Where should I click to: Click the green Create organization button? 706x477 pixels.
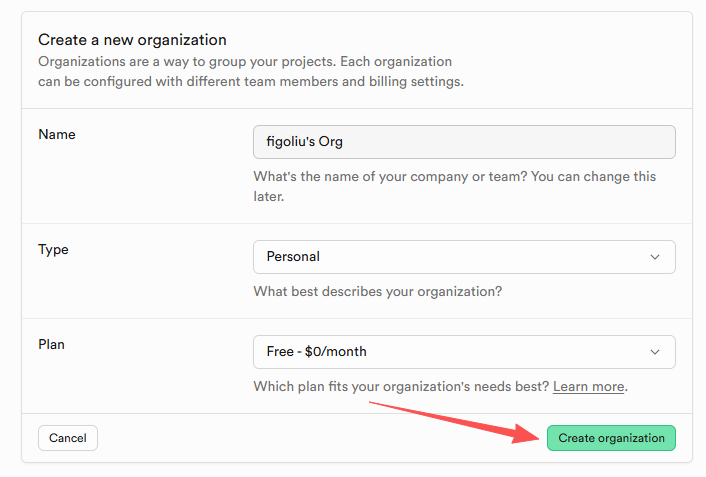coord(611,438)
